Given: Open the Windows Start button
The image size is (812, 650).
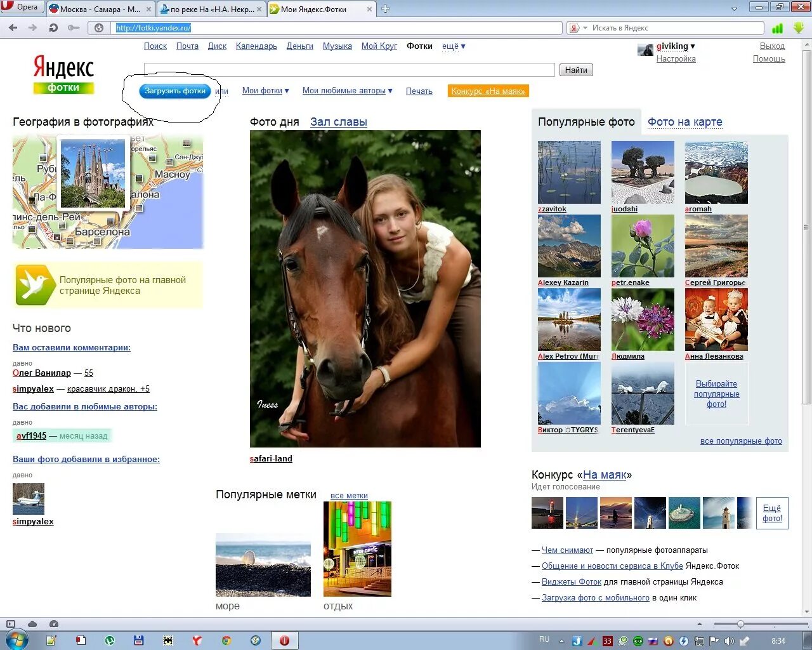Looking at the screenshot, I should click(x=17, y=640).
